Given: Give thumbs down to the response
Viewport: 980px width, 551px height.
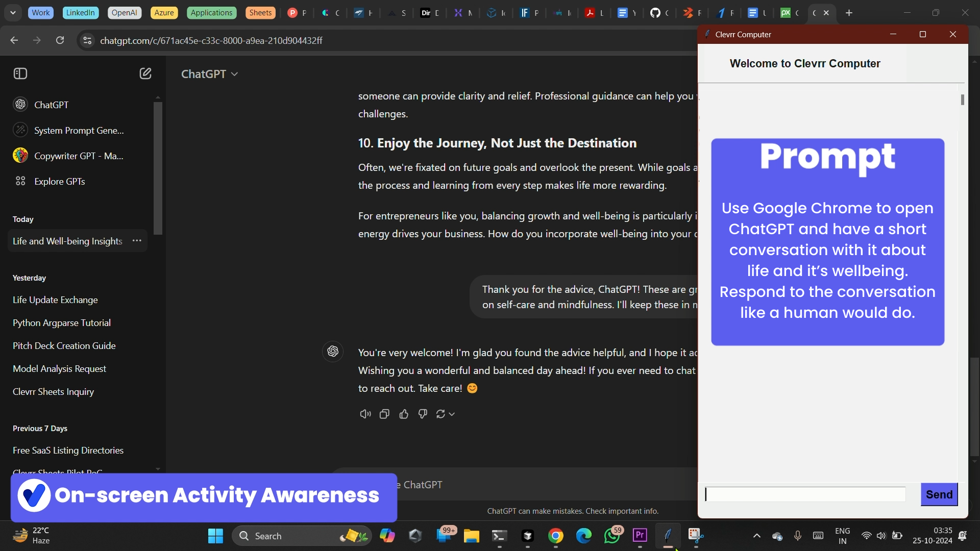Looking at the screenshot, I should coord(423,414).
